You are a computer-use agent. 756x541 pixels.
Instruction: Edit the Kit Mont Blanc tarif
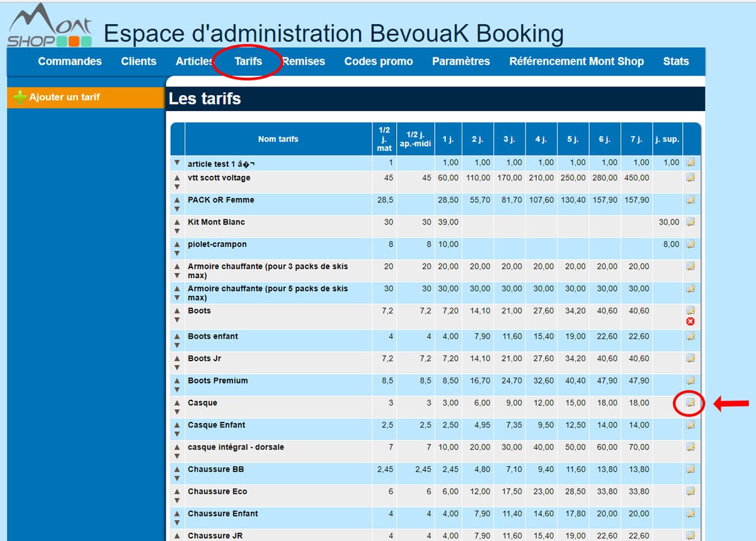coord(690,222)
